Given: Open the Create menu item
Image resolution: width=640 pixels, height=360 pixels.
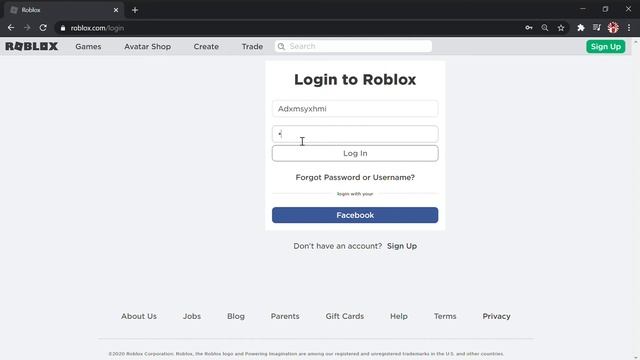Looking at the screenshot, I should [206, 47].
